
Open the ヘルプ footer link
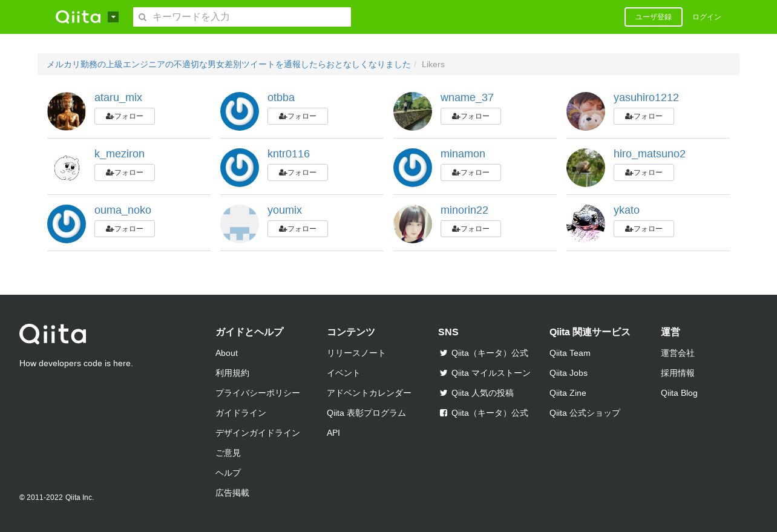coord(228,473)
